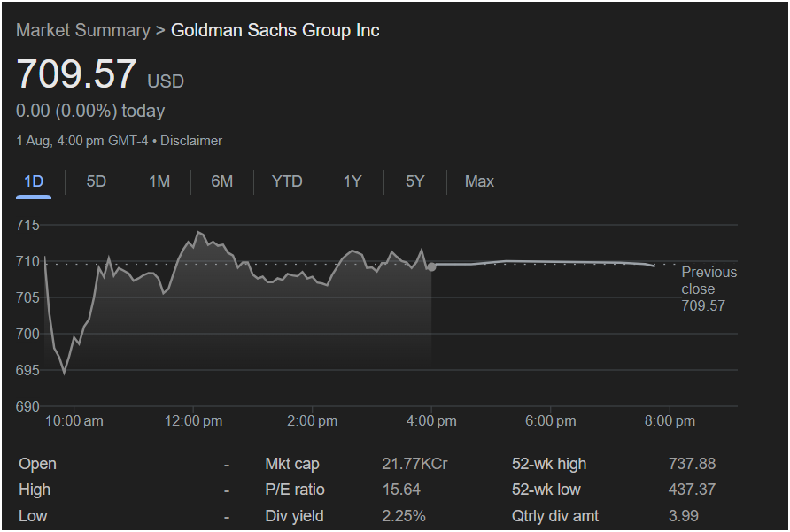The image size is (790, 532).
Task: Click the '12:00 pm' time axis label
Action: coord(193,421)
